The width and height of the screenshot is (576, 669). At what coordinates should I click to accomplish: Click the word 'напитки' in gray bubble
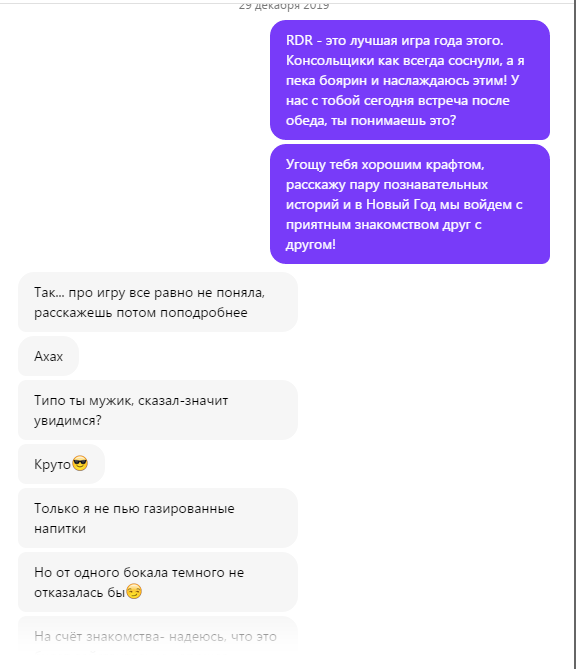(60, 529)
